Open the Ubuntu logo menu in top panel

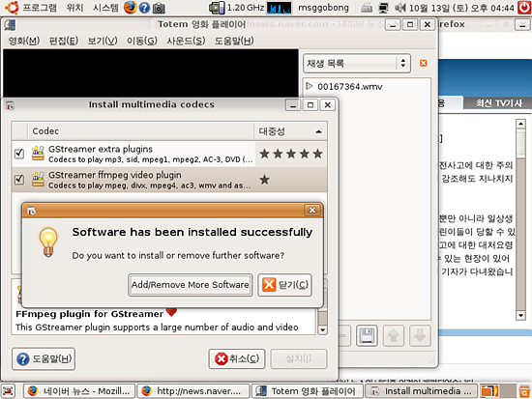12,7
